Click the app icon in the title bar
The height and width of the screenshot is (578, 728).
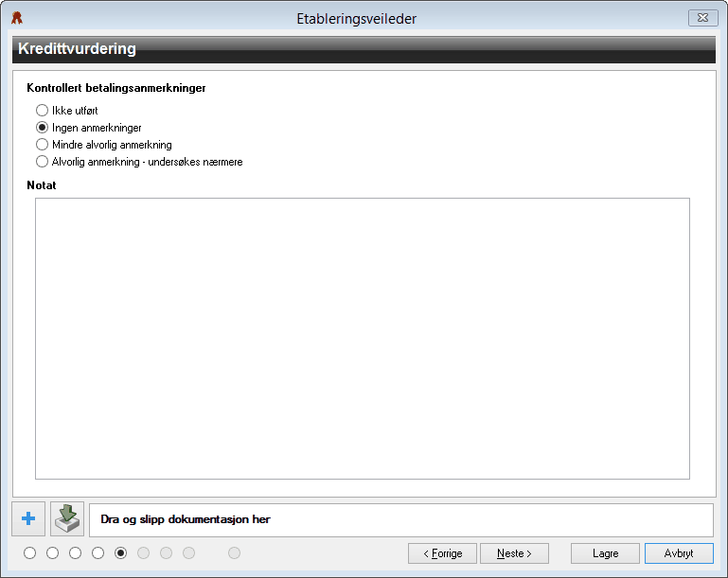[17, 18]
